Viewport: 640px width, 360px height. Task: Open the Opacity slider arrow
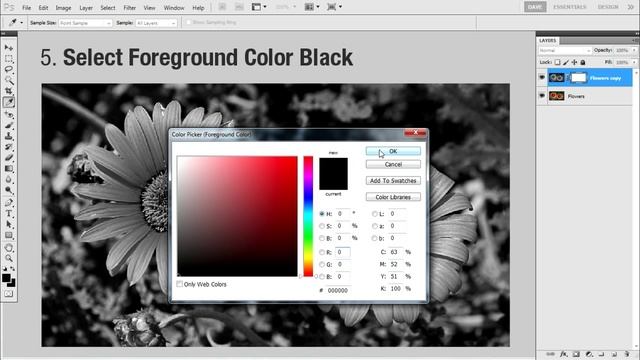(635, 51)
